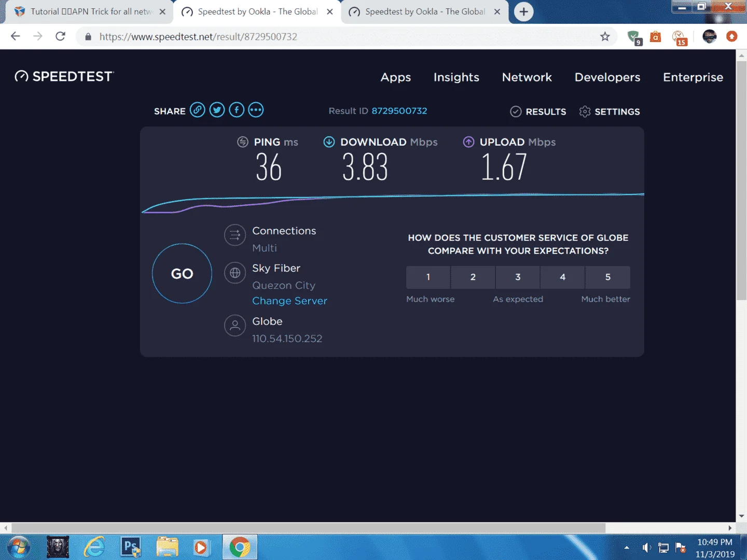Open media player from taskbar
The width and height of the screenshot is (747, 560).
click(x=201, y=547)
